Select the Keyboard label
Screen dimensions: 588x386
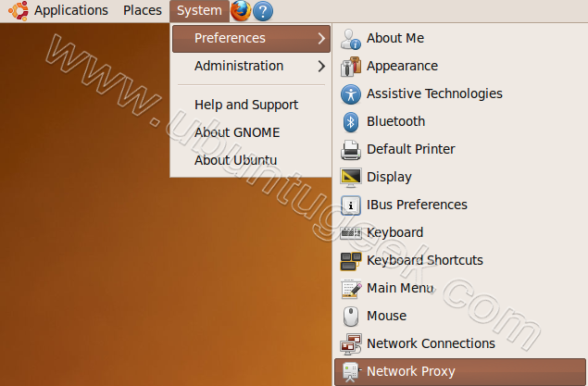tap(394, 232)
